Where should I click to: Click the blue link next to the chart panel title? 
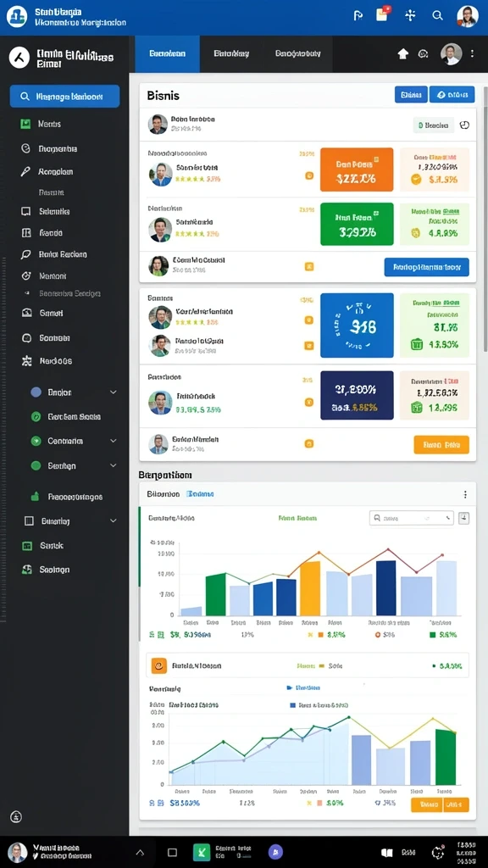[x=200, y=494]
